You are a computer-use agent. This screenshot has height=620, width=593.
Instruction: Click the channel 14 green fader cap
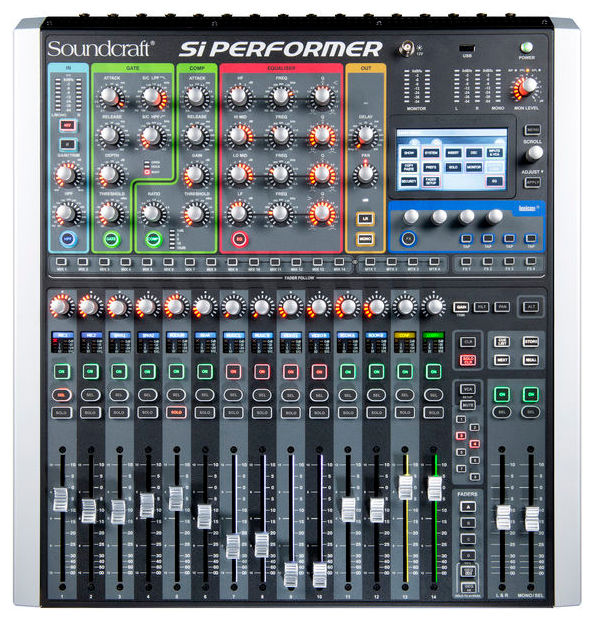434,489
